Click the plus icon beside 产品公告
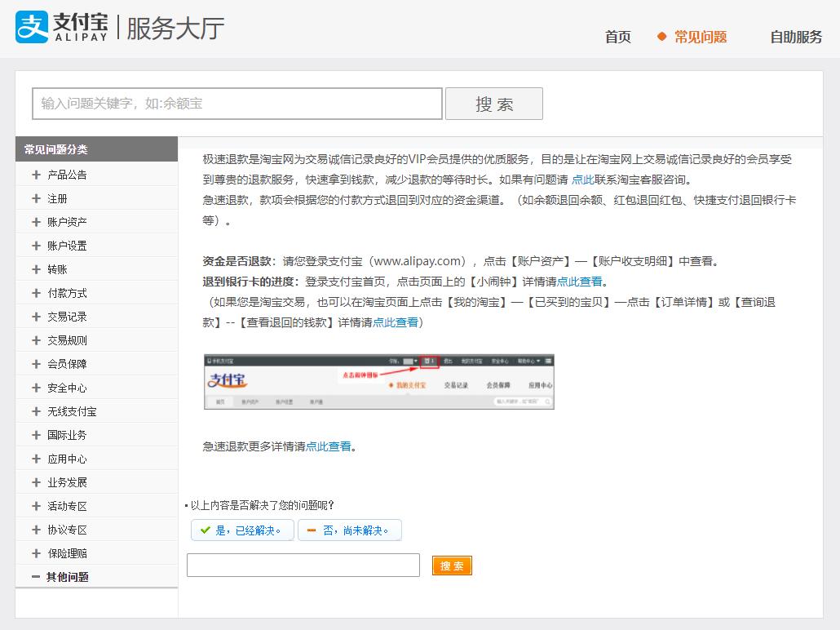 coord(36,175)
